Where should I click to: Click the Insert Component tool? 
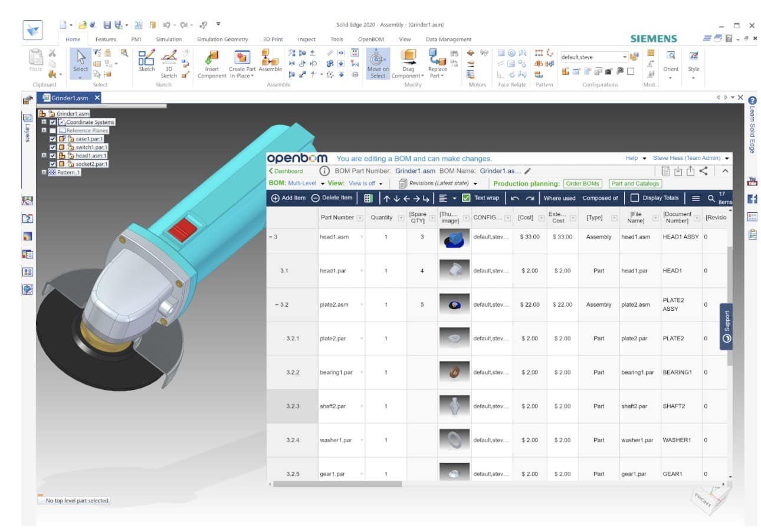[211, 64]
